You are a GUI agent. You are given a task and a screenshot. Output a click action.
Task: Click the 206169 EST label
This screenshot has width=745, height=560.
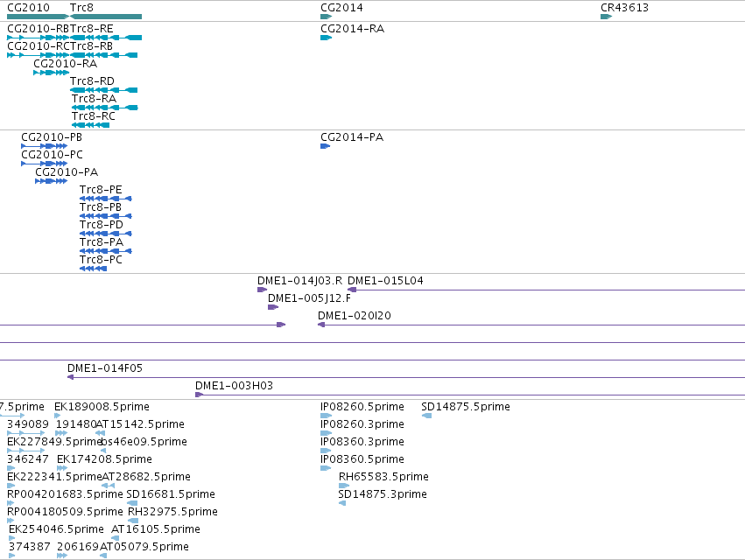click(78, 547)
